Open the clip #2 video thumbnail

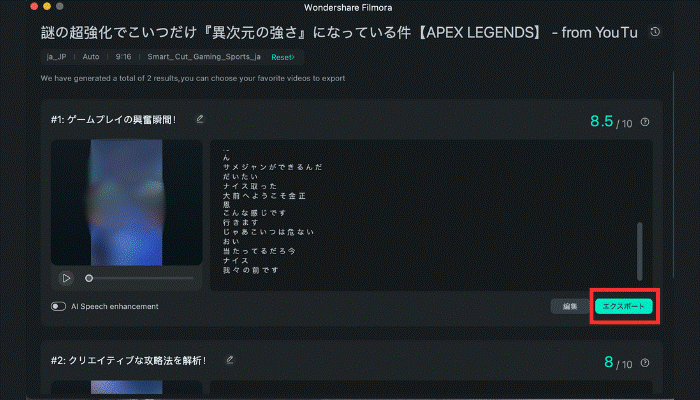pyautogui.click(x=126, y=388)
